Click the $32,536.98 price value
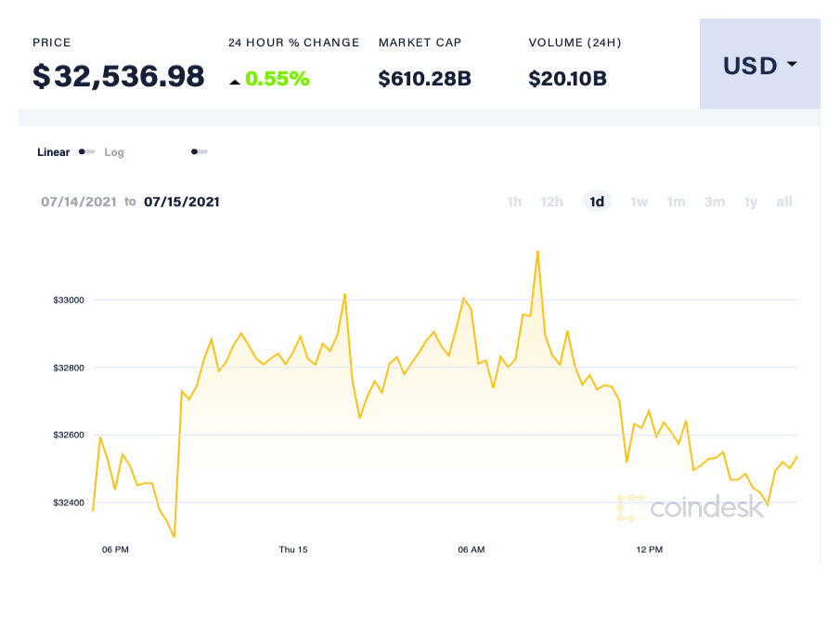Image resolution: width=840 pixels, height=624 pixels. (119, 76)
